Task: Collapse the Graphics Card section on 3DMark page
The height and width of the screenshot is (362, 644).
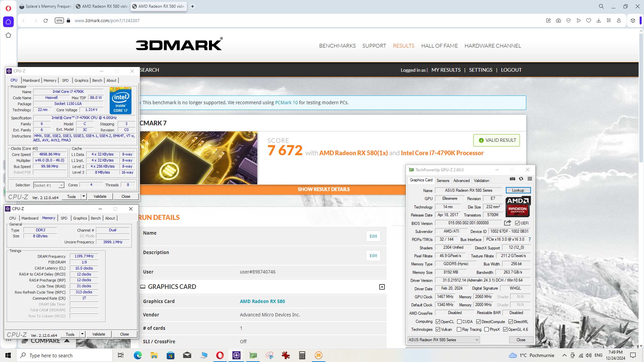Action: (382, 287)
